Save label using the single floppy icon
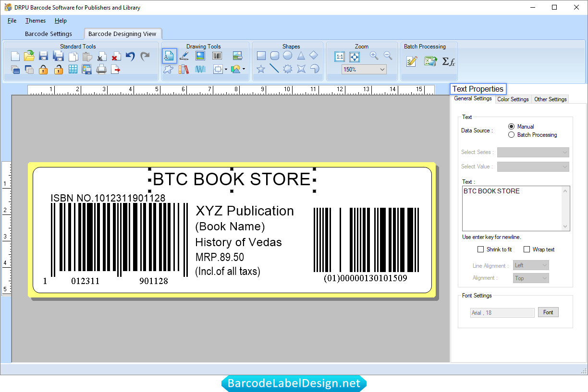Screen dimensions: 588x392 (x=43, y=56)
